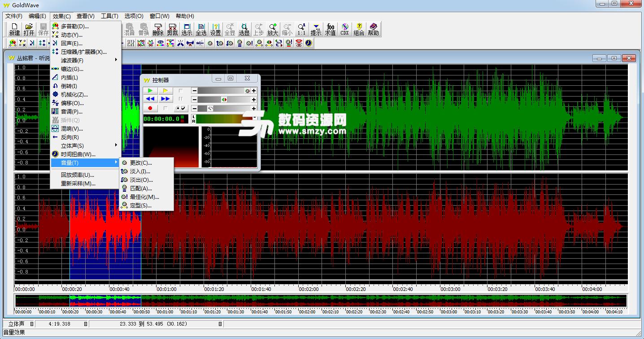Open the 工具(T) menu
The image size is (644, 339).
click(109, 16)
